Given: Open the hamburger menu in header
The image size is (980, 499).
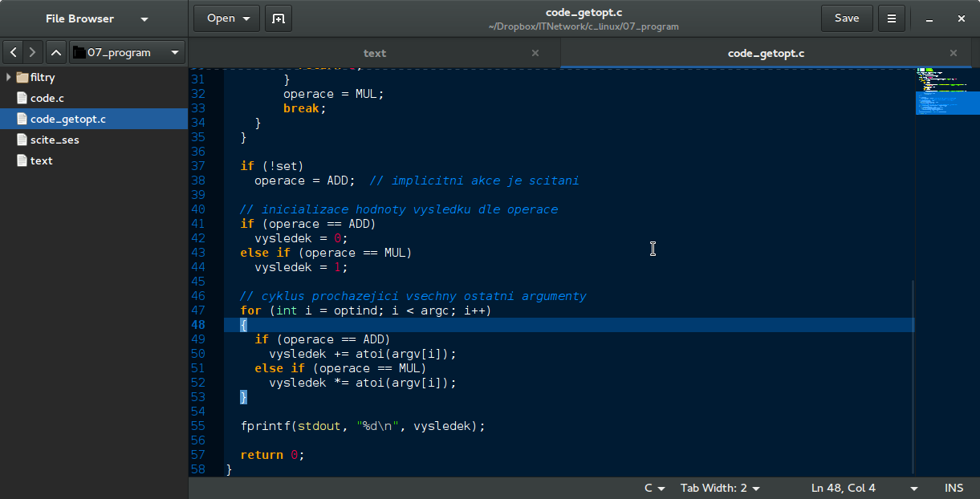Looking at the screenshot, I should pyautogui.click(x=891, y=18).
